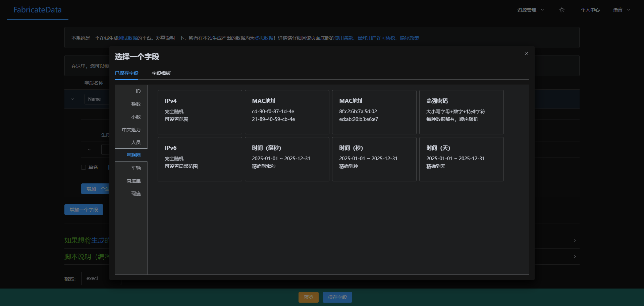
Task: Collapse the Name field row chevron
Action: click(72, 99)
